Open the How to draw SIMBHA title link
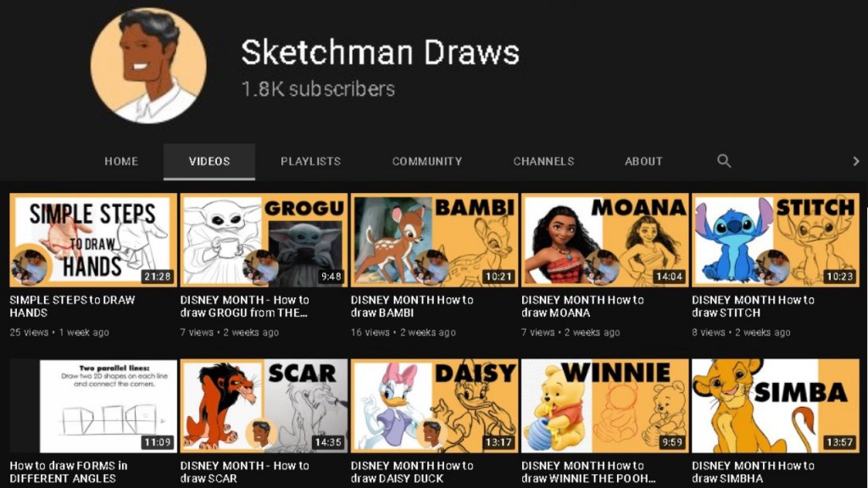 [x=753, y=472]
